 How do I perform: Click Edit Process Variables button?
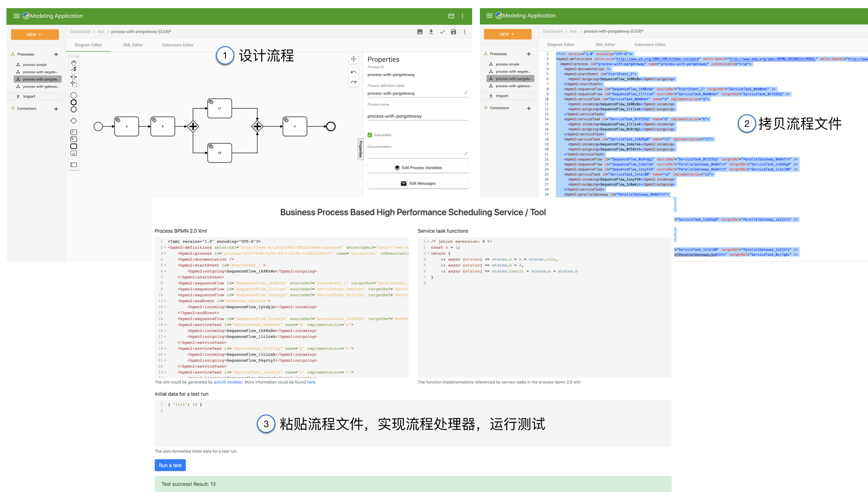click(418, 168)
